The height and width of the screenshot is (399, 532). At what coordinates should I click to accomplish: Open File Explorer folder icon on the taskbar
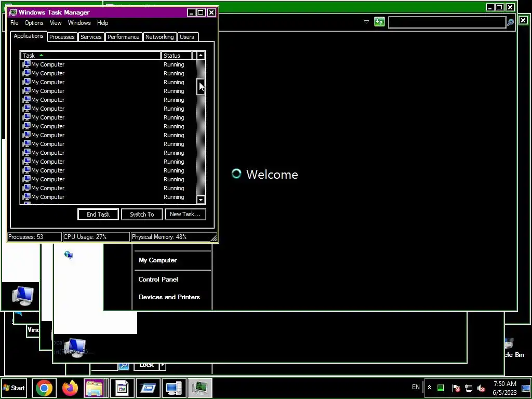(x=94, y=388)
